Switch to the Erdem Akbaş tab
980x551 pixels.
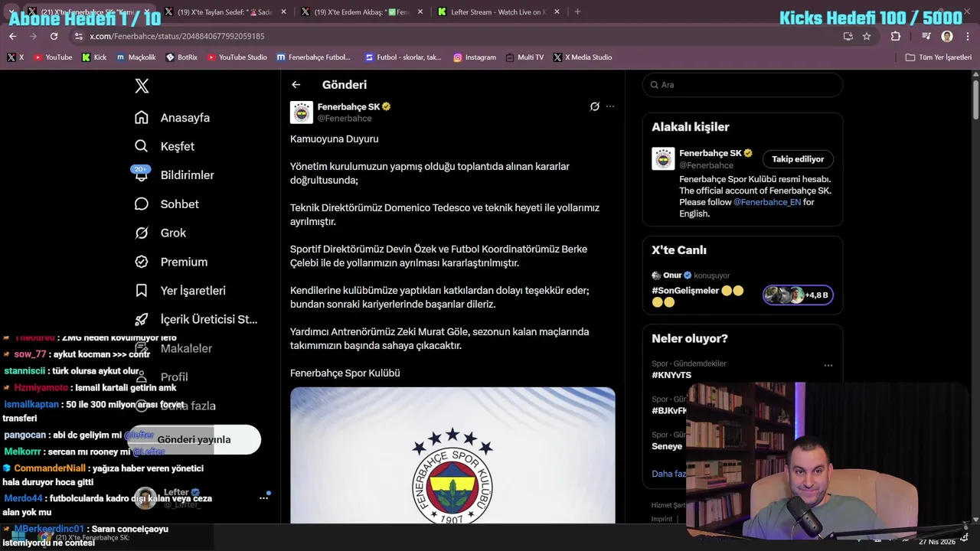(361, 12)
